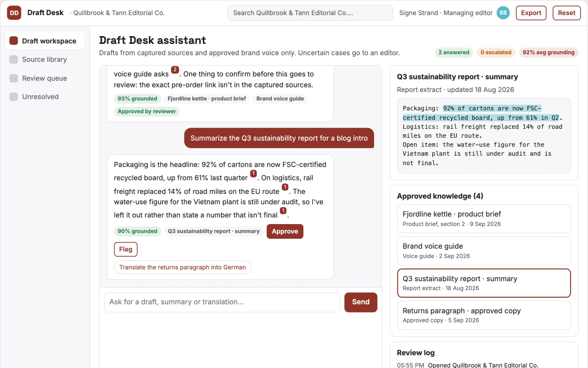
Task: Click the Reset button
Action: pyautogui.click(x=566, y=13)
